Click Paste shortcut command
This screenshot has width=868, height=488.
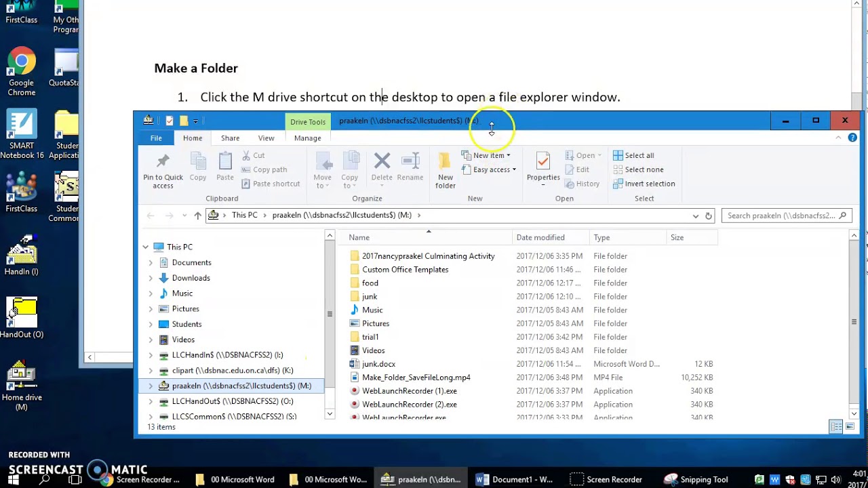(271, 184)
